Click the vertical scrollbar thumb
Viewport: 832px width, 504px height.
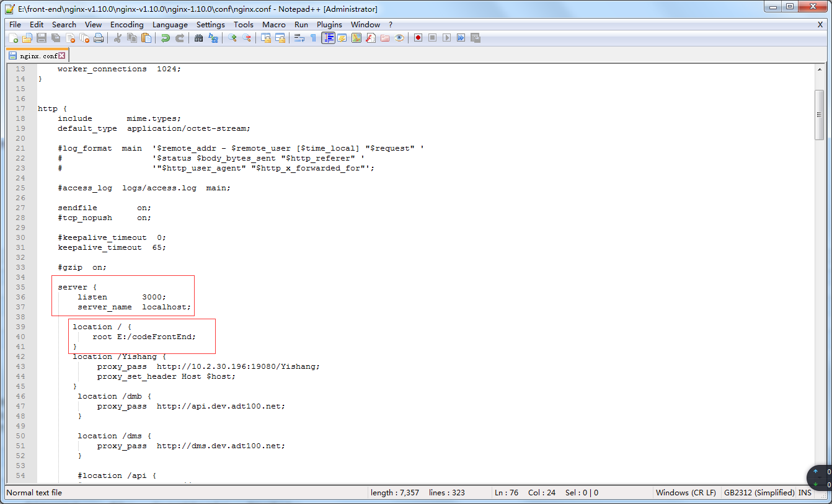coord(820,115)
